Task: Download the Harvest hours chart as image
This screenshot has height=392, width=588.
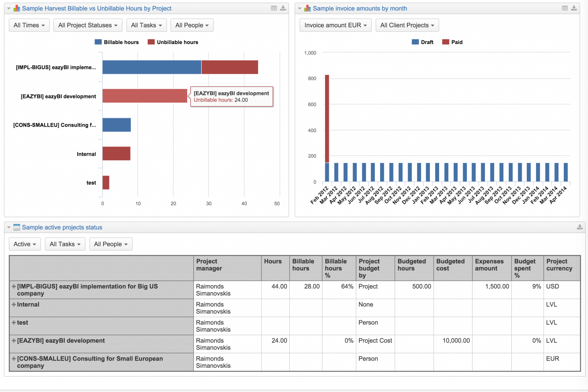Action: (x=283, y=8)
